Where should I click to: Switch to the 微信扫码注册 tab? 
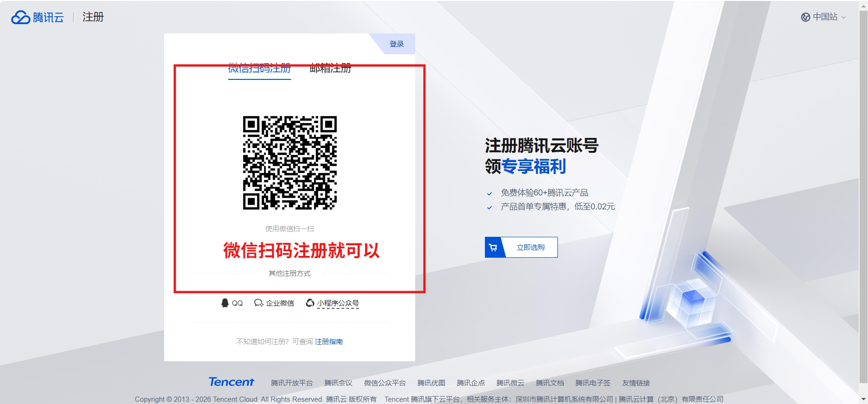259,69
